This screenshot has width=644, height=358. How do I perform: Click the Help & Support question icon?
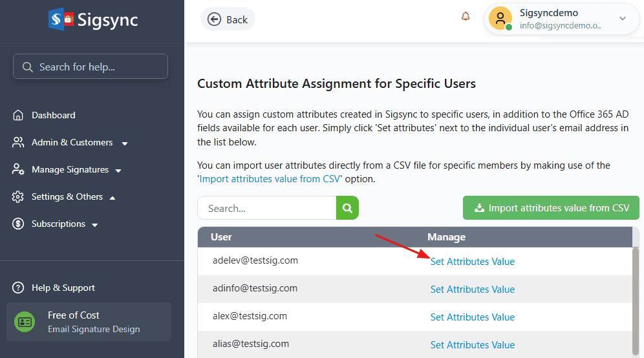[x=19, y=288]
